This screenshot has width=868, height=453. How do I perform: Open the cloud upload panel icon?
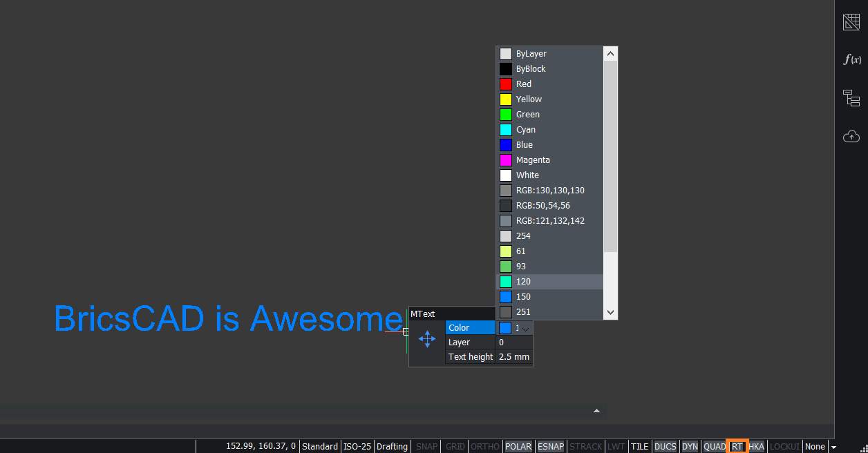point(851,136)
